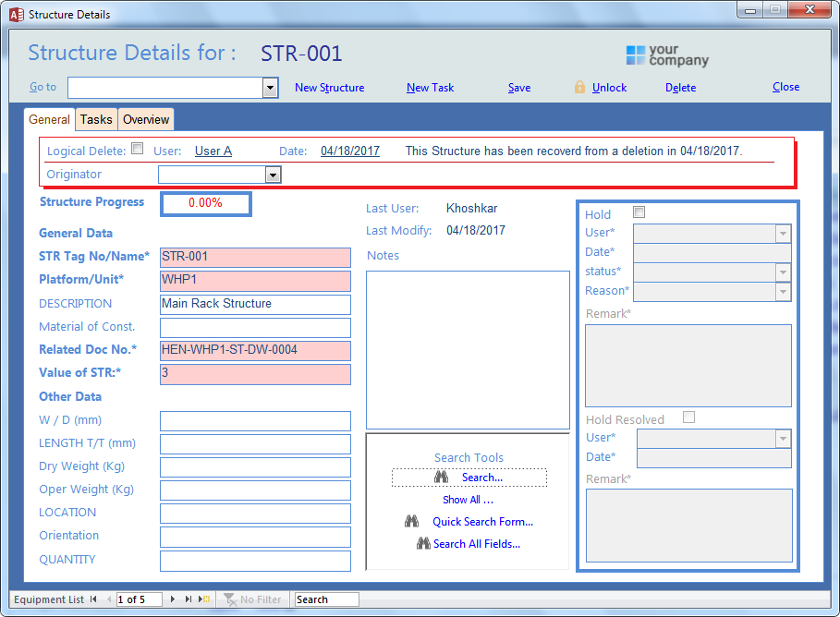Click the STR Tag No/Name field
Screen dimensions: 840x617
click(256, 257)
